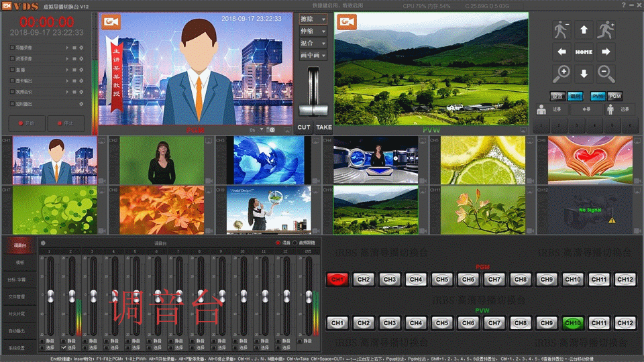Expand the 混合 transition dropdown
Screen dimensions: 644x362
coord(313,43)
